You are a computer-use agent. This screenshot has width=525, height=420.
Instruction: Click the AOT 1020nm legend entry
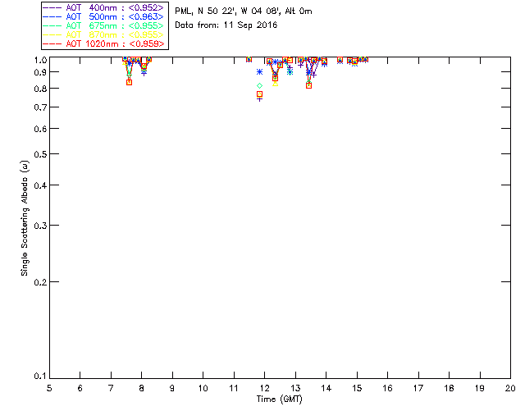coord(103,43)
